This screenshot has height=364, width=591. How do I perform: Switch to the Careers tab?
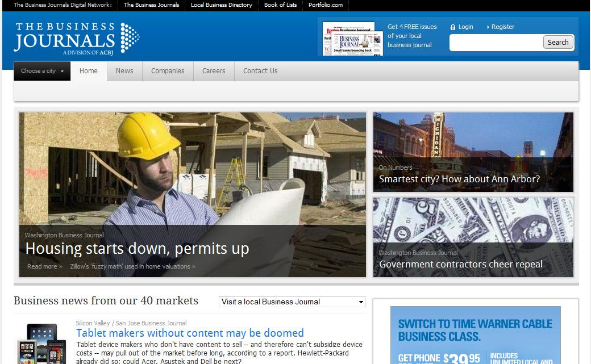coord(214,71)
